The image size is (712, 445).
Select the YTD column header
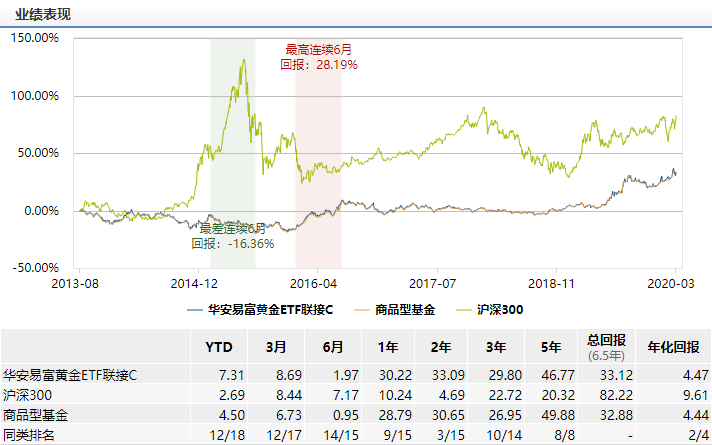[x=219, y=347]
